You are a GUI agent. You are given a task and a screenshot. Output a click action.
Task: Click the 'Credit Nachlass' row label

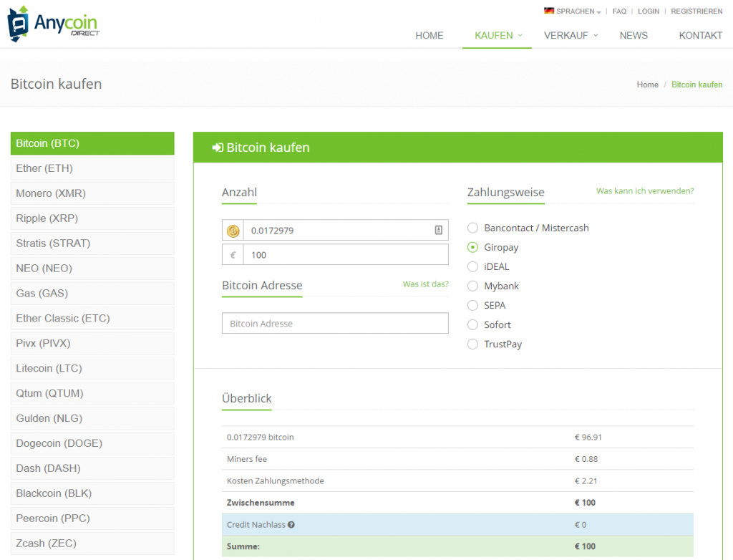pyautogui.click(x=256, y=525)
